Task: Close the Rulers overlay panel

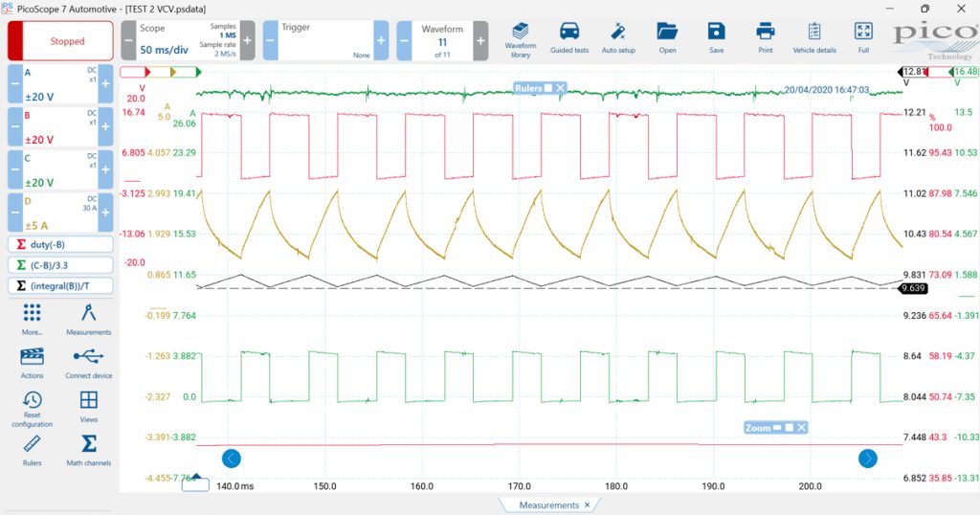Action: [561, 88]
